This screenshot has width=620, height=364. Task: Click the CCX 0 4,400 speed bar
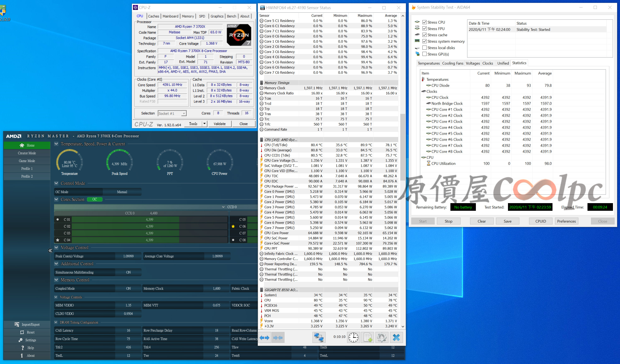pos(141,213)
